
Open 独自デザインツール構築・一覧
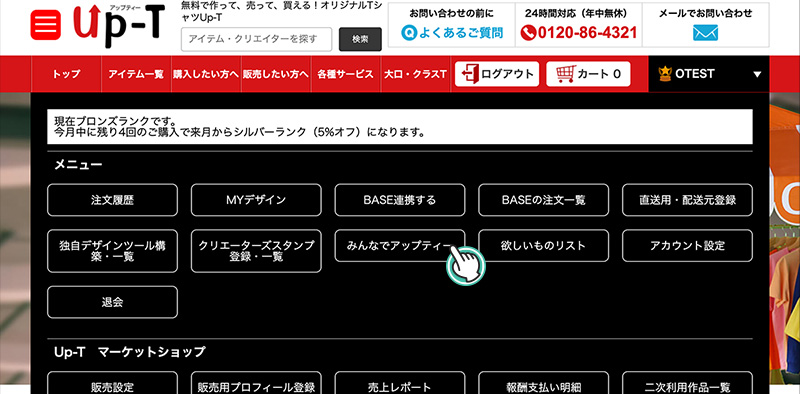click(112, 251)
